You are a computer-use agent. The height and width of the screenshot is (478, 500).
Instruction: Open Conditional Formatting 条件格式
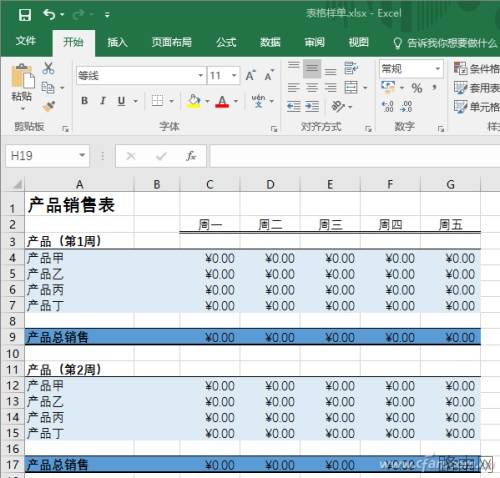pyautogui.click(x=477, y=69)
